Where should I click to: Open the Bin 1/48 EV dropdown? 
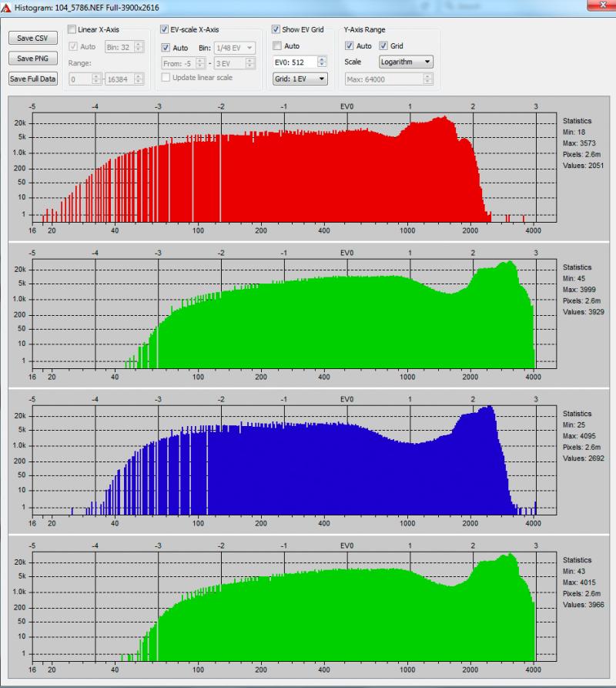(x=235, y=48)
